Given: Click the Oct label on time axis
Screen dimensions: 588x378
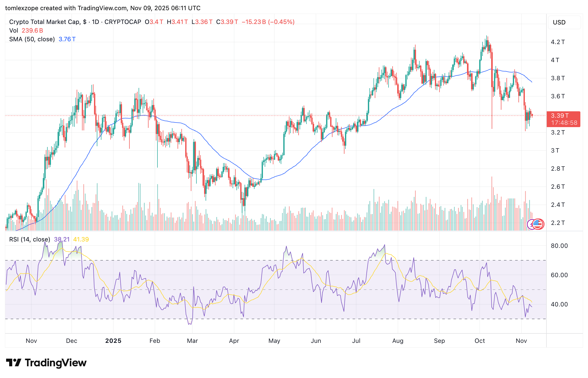Looking at the screenshot, I should tap(479, 341).
